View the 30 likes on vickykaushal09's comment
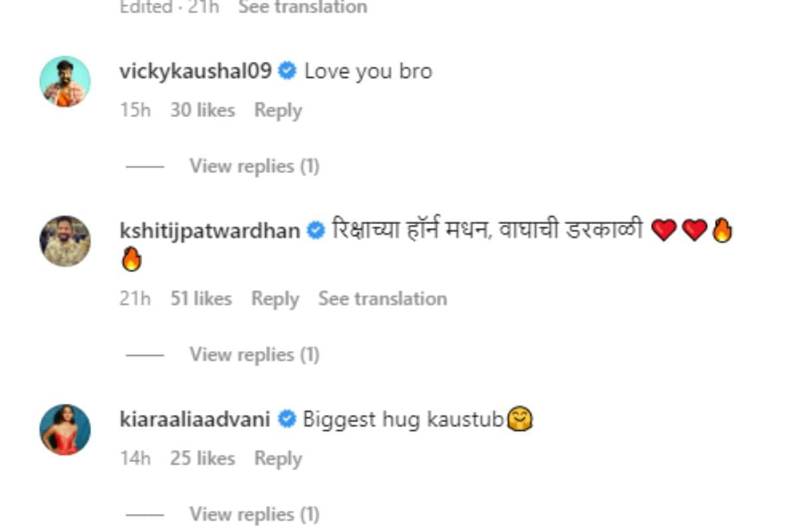The height and width of the screenshot is (532, 798). click(202, 110)
